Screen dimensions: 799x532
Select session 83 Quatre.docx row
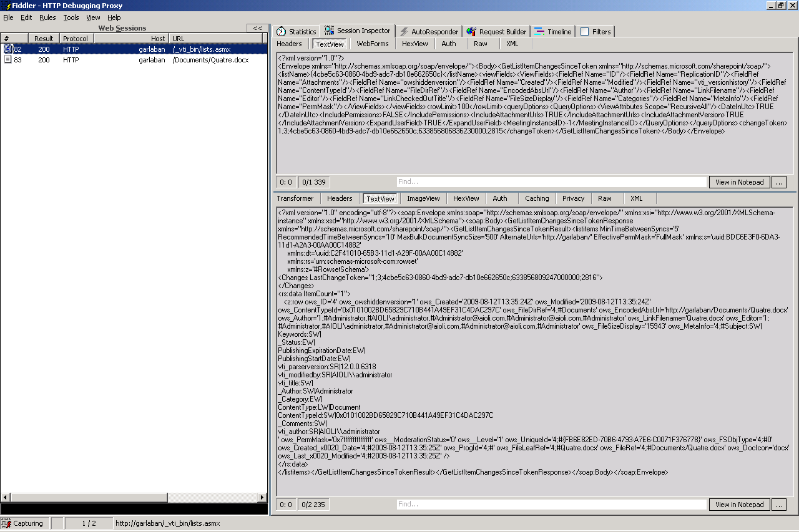134,60
